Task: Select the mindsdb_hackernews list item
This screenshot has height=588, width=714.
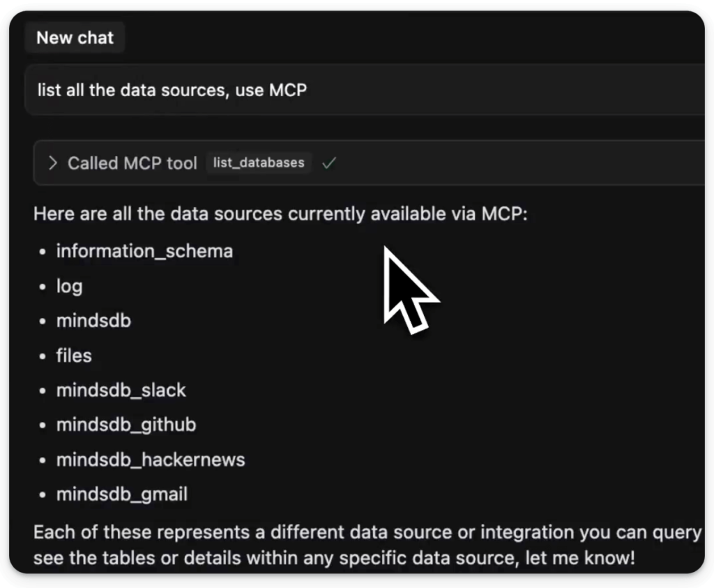Action: coord(151,460)
